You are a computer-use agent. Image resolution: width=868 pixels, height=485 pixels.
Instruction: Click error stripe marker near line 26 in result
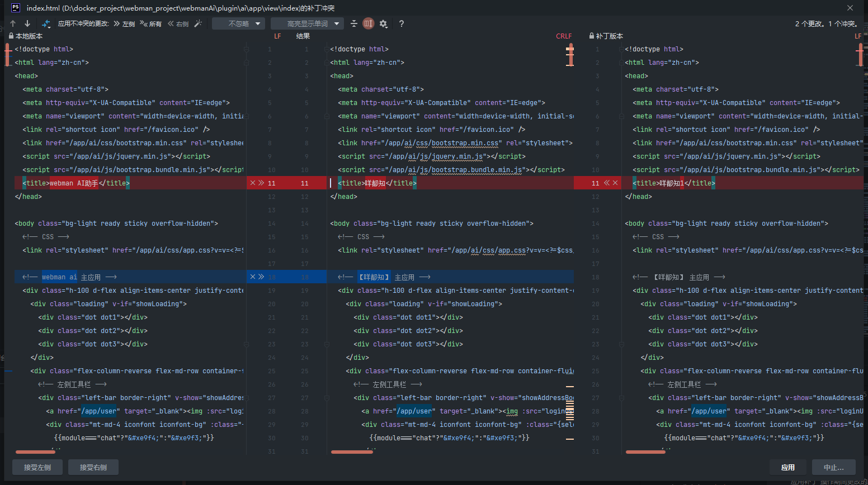click(x=569, y=386)
